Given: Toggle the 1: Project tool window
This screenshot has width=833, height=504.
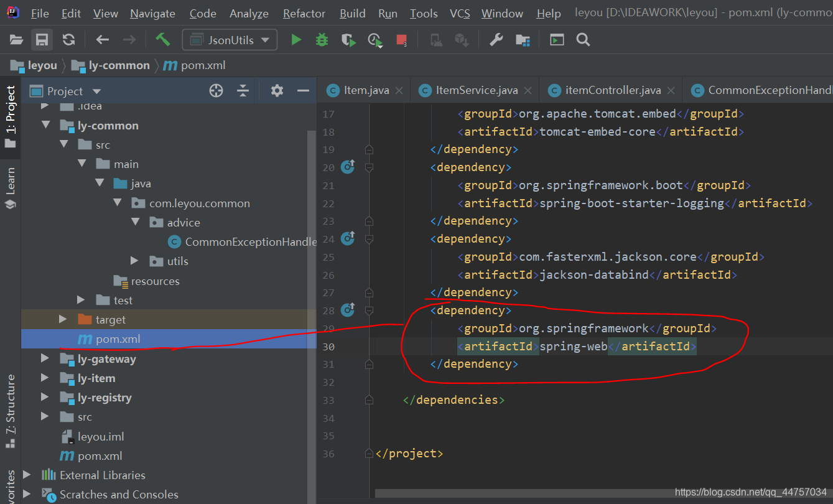Looking at the screenshot, I should tap(10, 117).
